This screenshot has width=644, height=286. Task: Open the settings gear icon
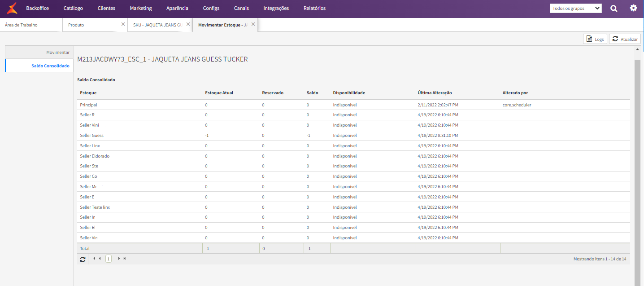[634, 8]
